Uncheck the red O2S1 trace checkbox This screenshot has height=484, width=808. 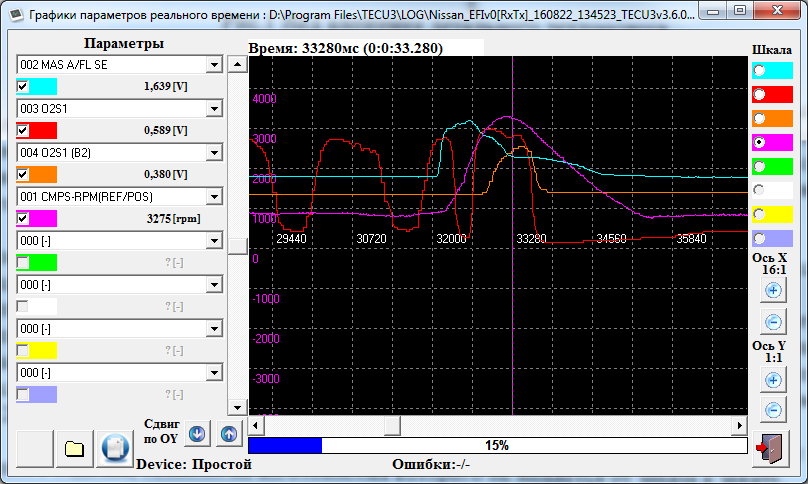click(23, 130)
